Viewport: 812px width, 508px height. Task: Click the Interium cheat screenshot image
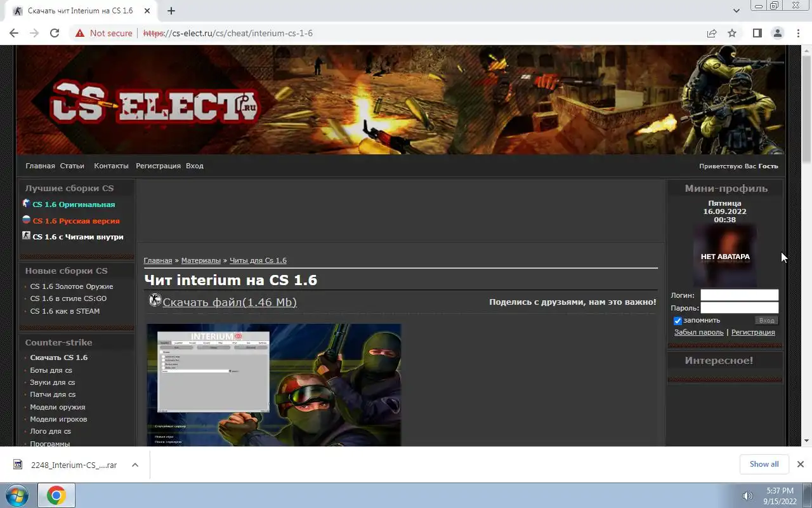[274, 385]
